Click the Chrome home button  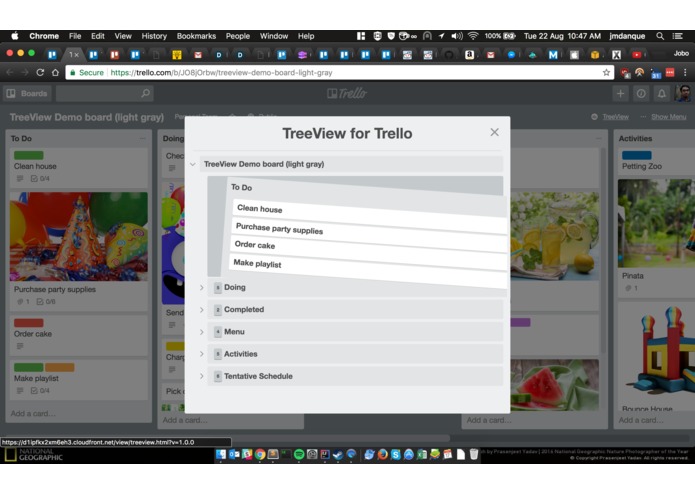[55, 72]
